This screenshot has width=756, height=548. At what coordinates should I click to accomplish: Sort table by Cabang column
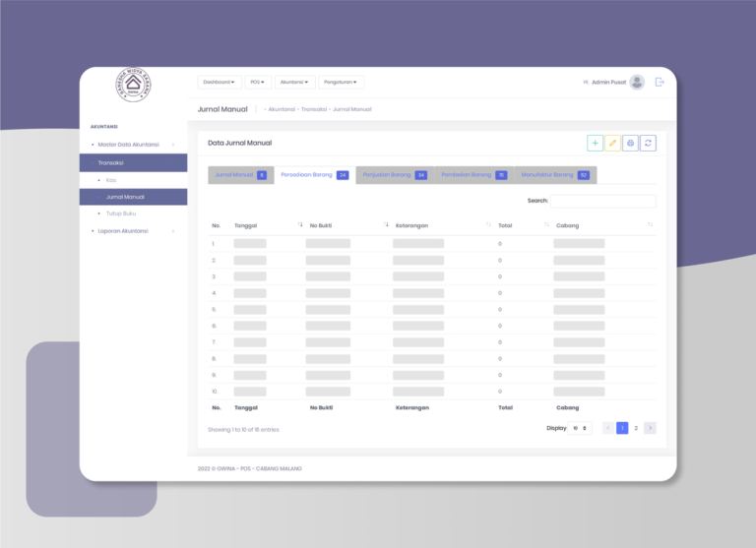coord(650,224)
